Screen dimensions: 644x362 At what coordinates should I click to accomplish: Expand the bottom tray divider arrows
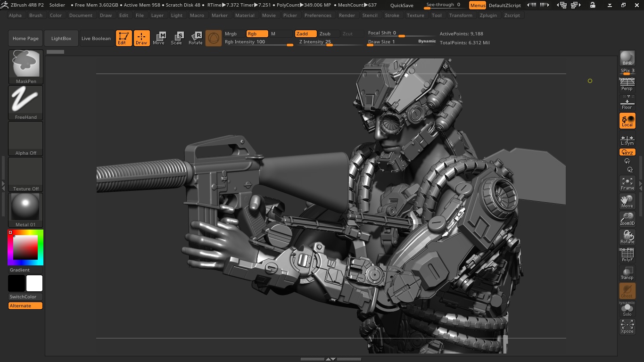pos(331,359)
